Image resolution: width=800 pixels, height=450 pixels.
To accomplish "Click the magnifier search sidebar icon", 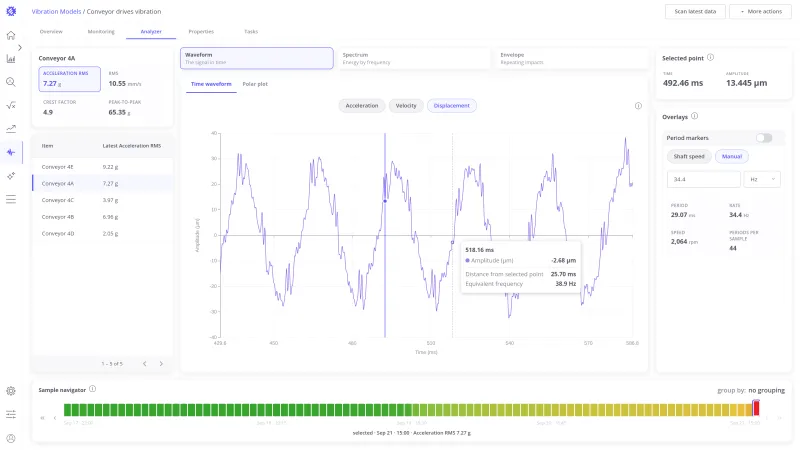I will pyautogui.click(x=11, y=82).
